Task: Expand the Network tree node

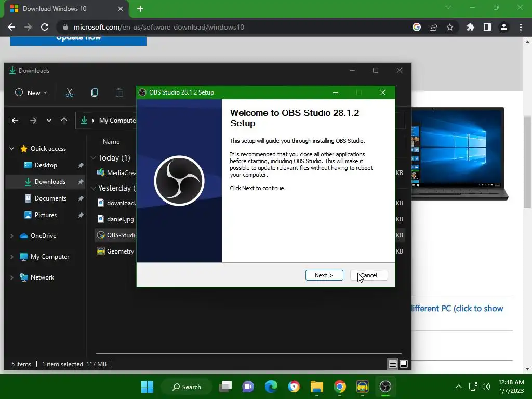Action: click(12, 277)
